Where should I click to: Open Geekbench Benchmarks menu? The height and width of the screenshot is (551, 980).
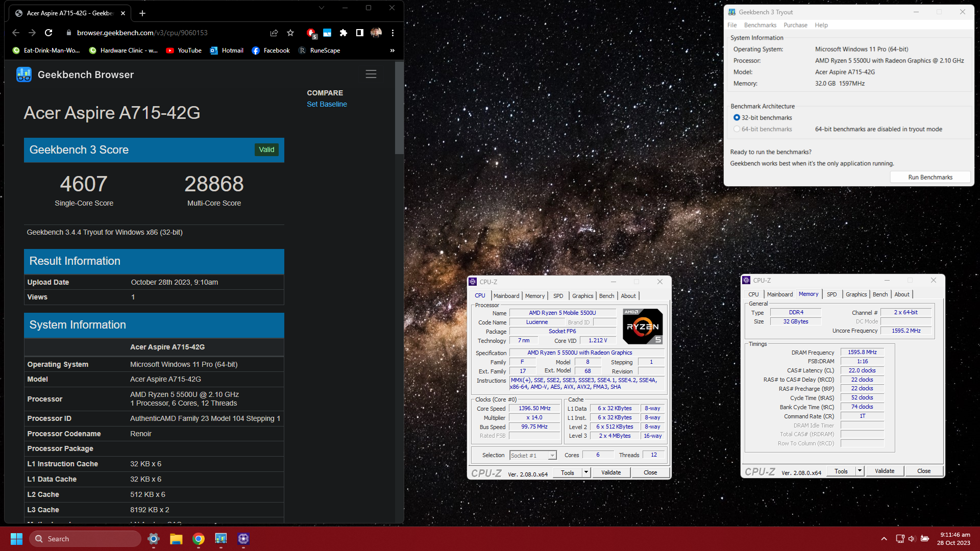pyautogui.click(x=760, y=25)
